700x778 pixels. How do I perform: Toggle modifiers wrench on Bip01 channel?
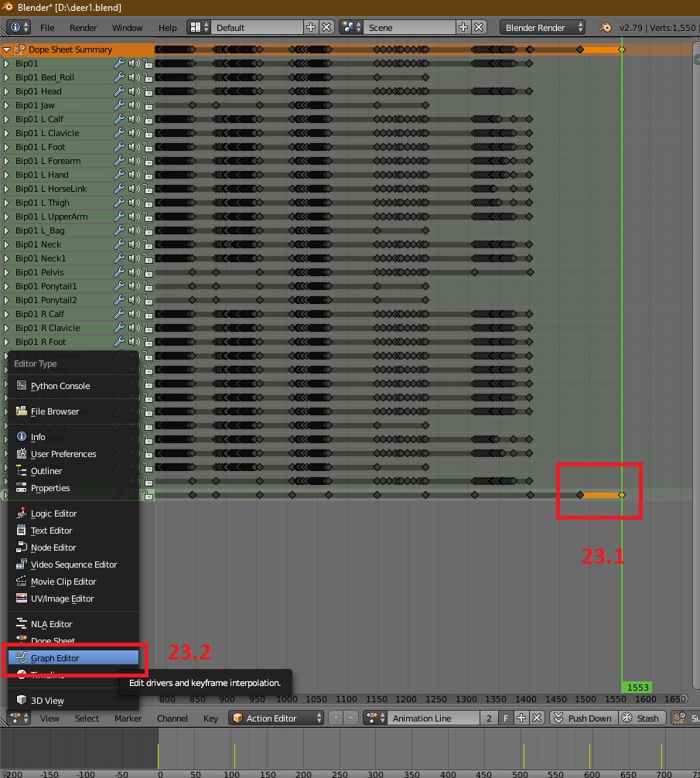pos(119,63)
